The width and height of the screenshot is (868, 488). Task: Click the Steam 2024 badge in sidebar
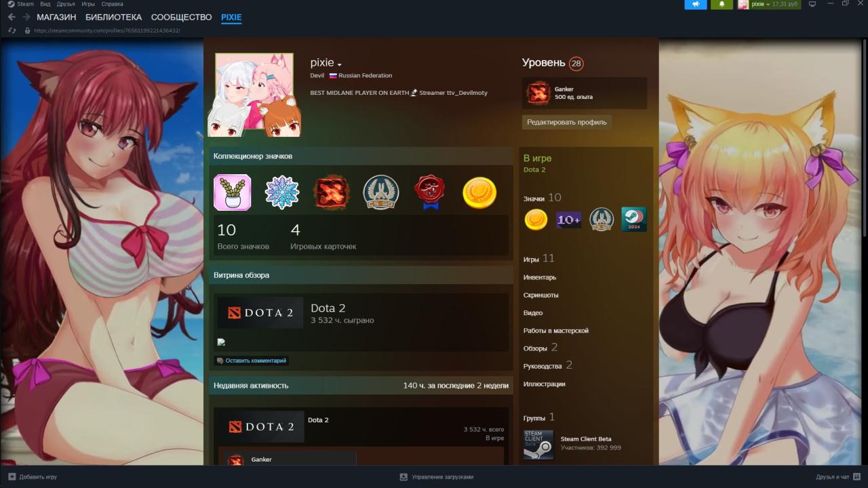[634, 220]
